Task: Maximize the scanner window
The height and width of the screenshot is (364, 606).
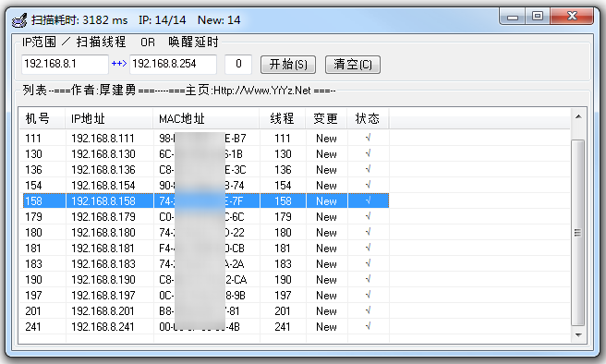Action: pyautogui.click(x=538, y=17)
